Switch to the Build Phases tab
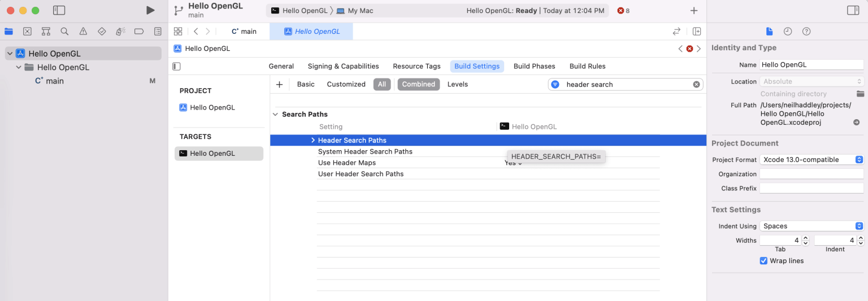Viewport: 868px width, 301px height. tap(535, 66)
